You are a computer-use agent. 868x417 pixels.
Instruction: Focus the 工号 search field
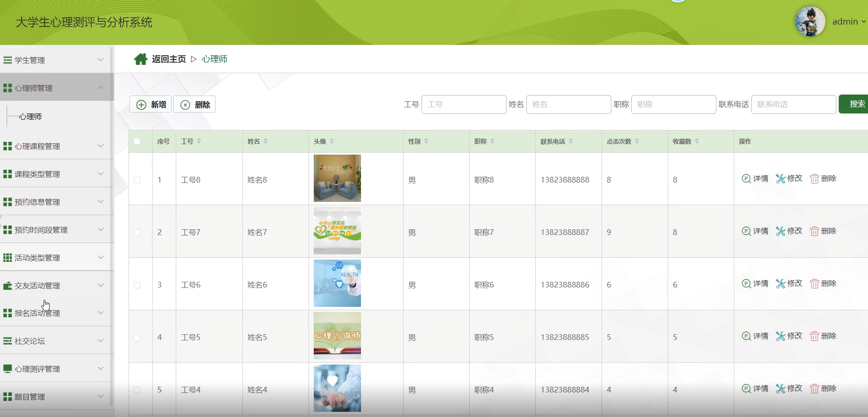pos(464,104)
